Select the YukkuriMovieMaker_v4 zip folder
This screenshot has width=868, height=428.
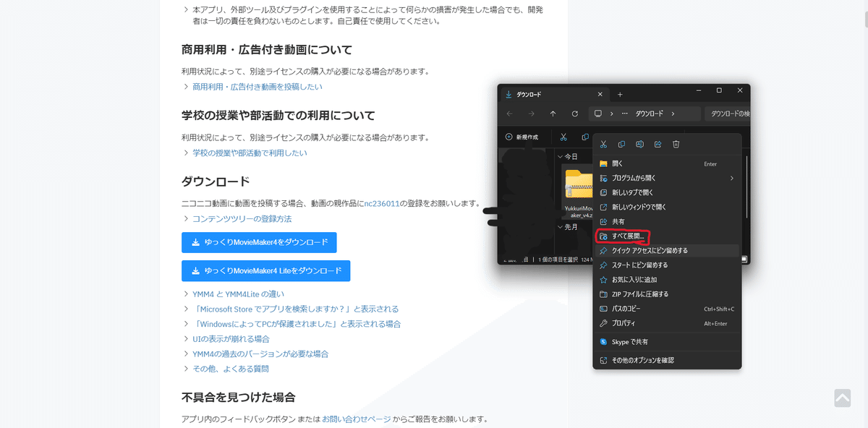[578, 192]
